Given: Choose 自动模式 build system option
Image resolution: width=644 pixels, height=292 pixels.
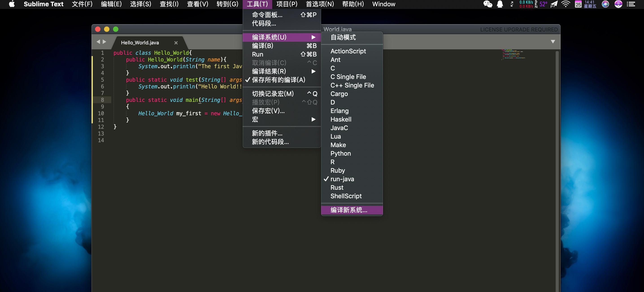Looking at the screenshot, I should tap(343, 37).
